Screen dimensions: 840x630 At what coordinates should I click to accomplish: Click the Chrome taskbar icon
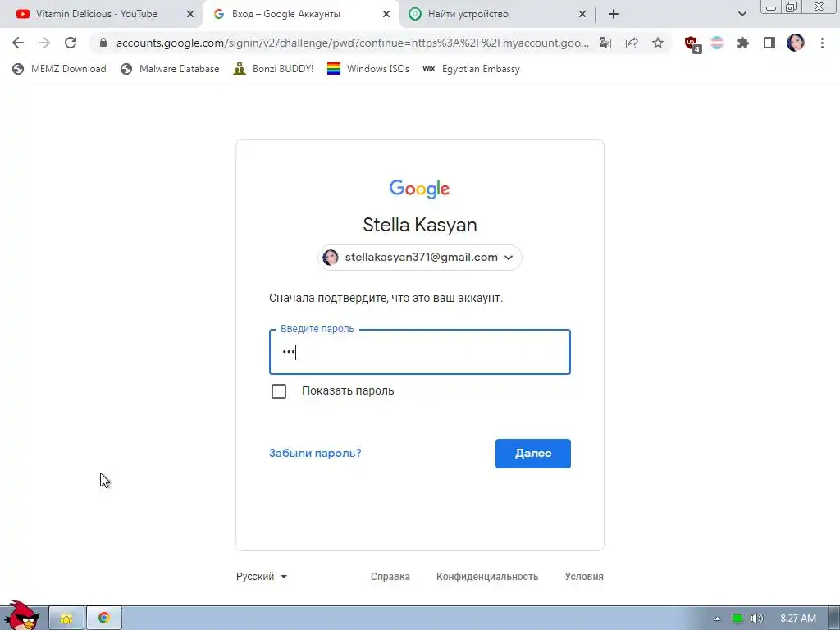[104, 619]
